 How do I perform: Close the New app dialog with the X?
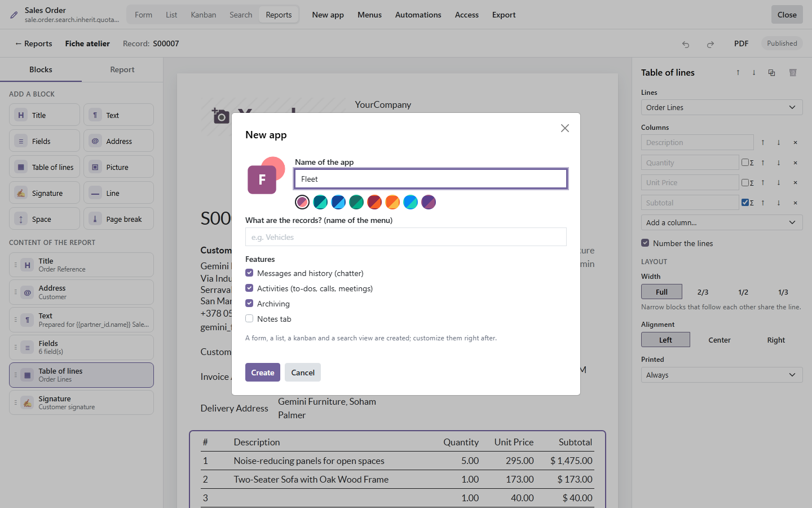[x=565, y=128]
